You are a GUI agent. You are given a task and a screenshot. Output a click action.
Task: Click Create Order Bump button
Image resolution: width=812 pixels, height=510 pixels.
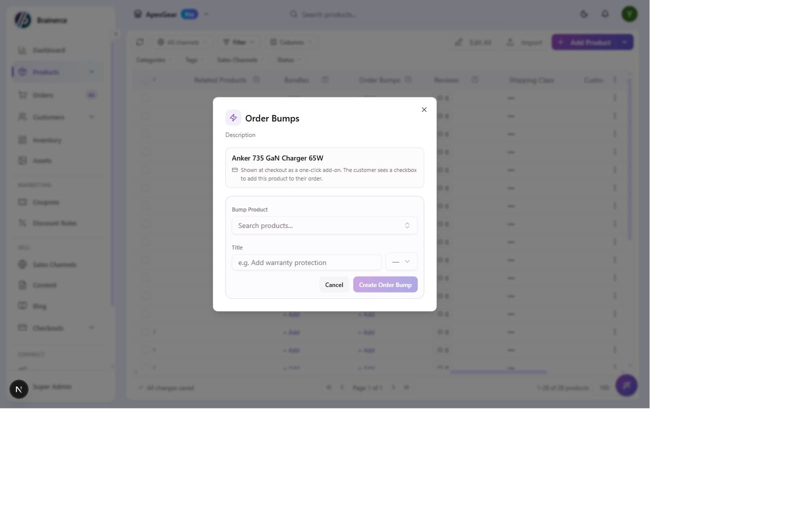(x=385, y=284)
